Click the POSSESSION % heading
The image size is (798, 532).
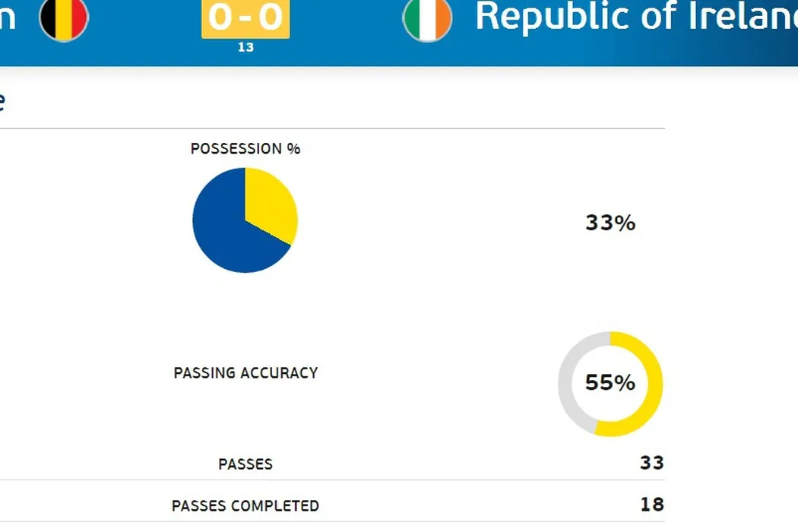(x=245, y=149)
